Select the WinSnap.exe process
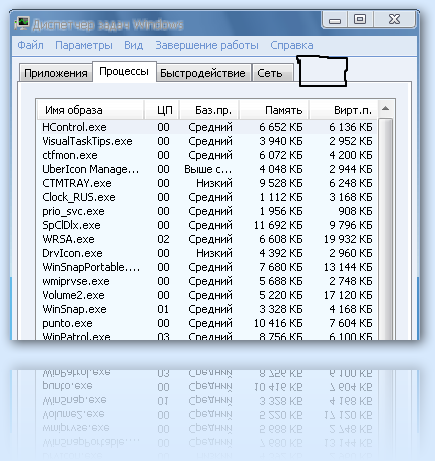 (x=208, y=309)
